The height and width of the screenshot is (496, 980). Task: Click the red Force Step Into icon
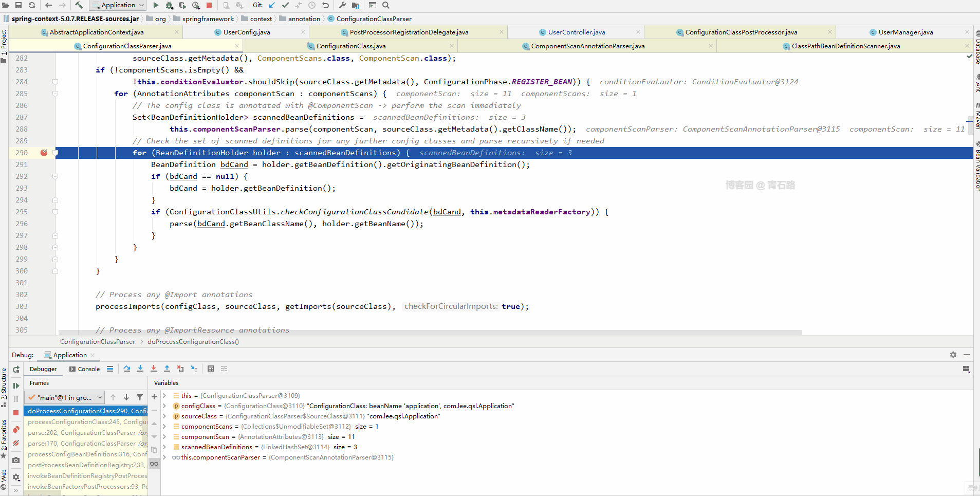click(154, 369)
